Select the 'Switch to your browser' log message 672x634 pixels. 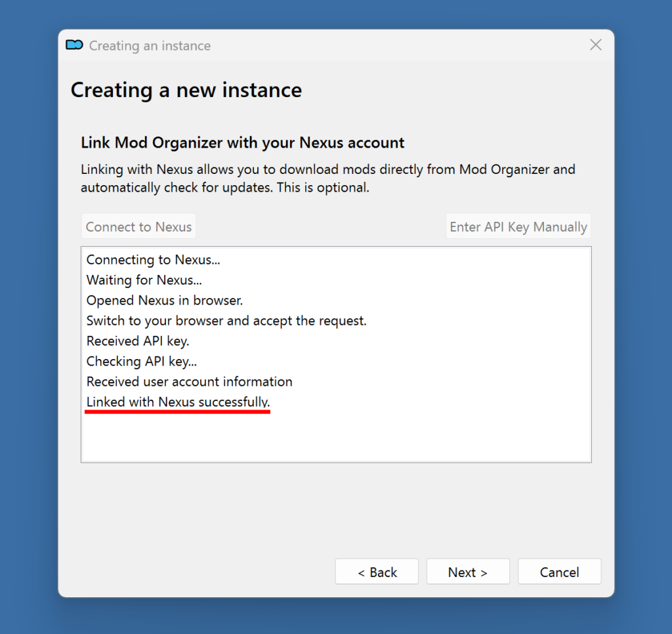(226, 321)
